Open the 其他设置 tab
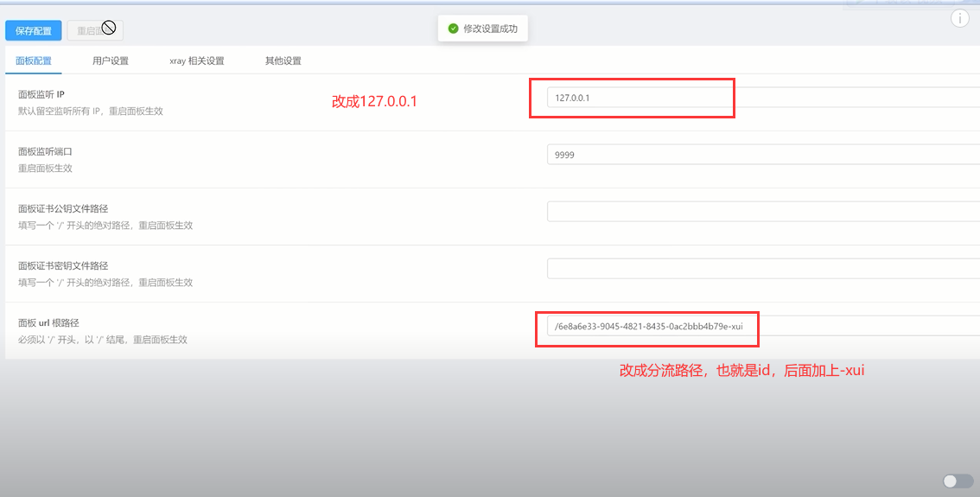Screen dimensions: 980x497 (283, 61)
